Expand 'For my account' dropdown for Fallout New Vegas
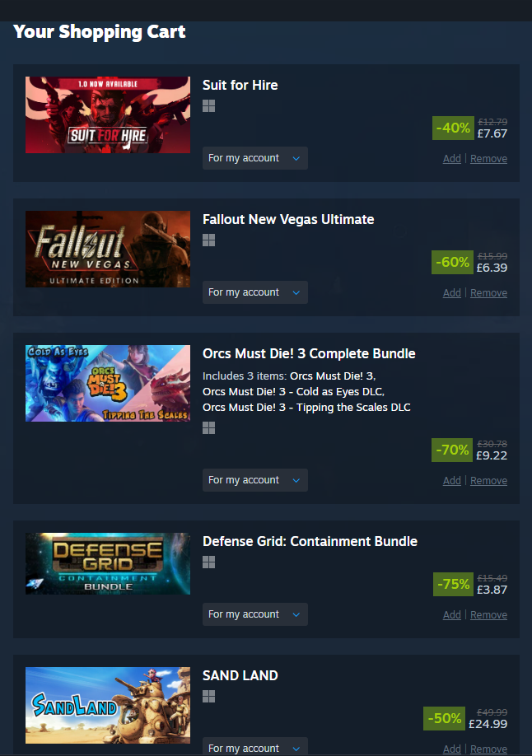This screenshot has width=532, height=756. coord(254,292)
